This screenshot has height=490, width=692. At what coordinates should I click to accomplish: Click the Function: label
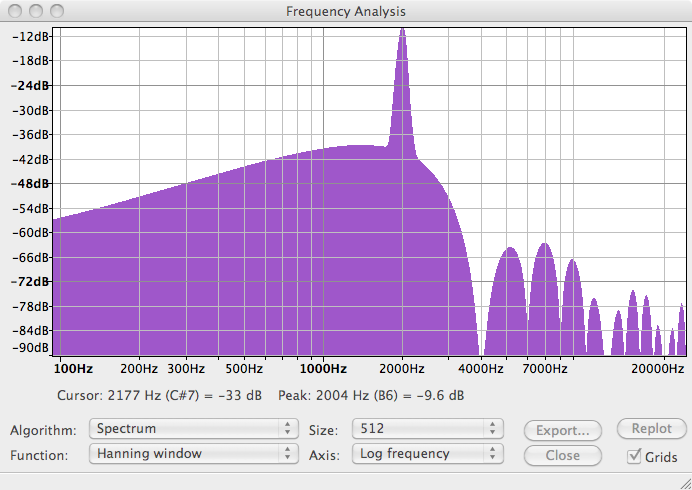pyautogui.click(x=39, y=455)
